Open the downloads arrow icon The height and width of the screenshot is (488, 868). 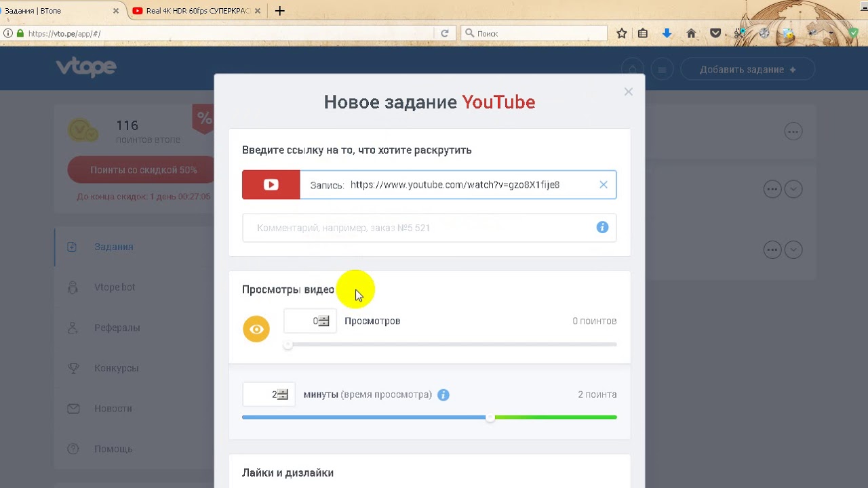pos(667,33)
